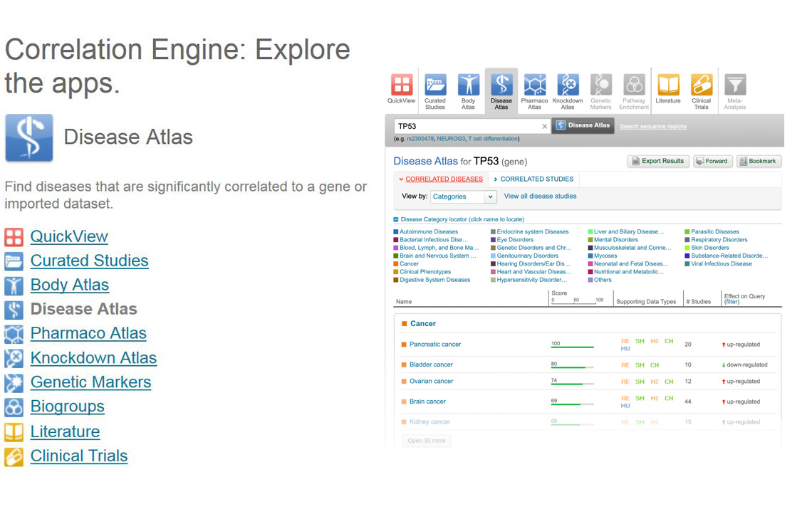Screen dimensions: 812x524
Task: Select the Curated Studies toolbar icon
Action: pyautogui.click(x=435, y=85)
